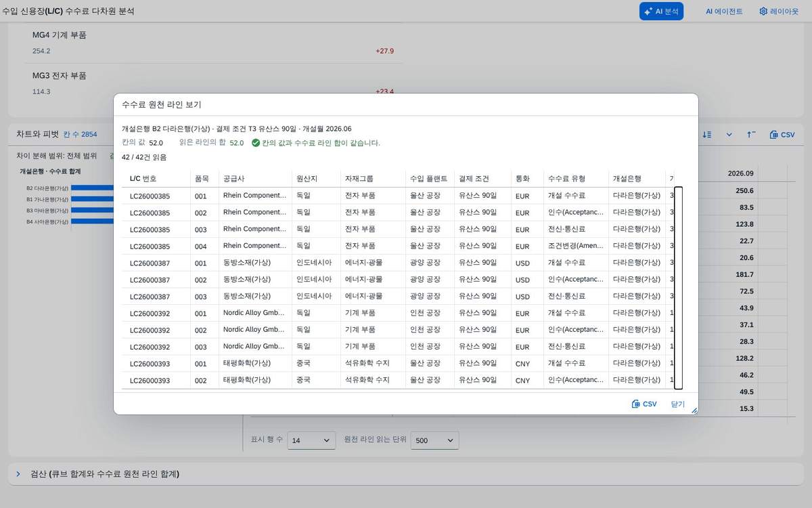The height and width of the screenshot is (508, 812).
Task: Expand the 검산 section chevron
Action: point(18,474)
